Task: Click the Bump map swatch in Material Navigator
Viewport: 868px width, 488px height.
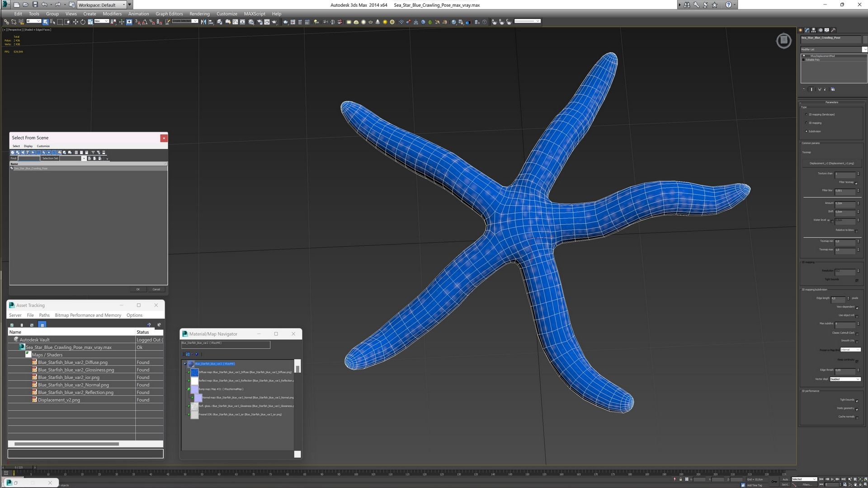Action: (x=194, y=389)
